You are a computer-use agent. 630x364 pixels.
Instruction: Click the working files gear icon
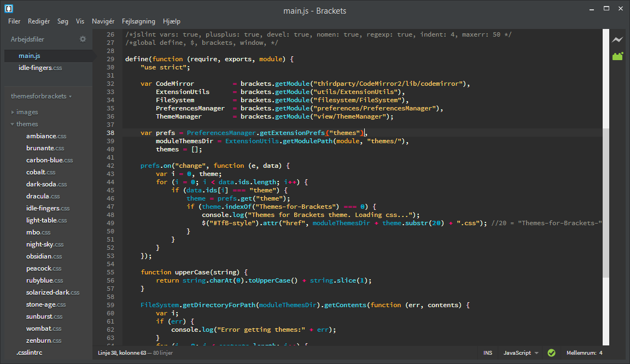tap(83, 39)
